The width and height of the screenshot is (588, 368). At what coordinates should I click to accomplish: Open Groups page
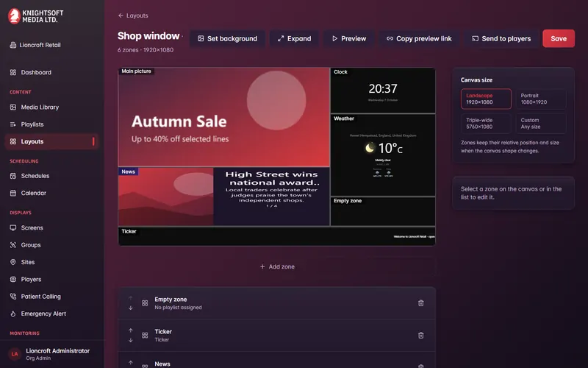(x=31, y=245)
